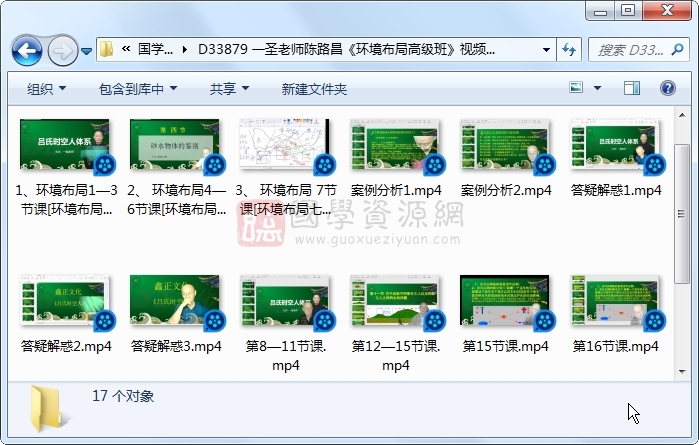
Task: Go back with the blue Back arrow
Action: coord(27,51)
